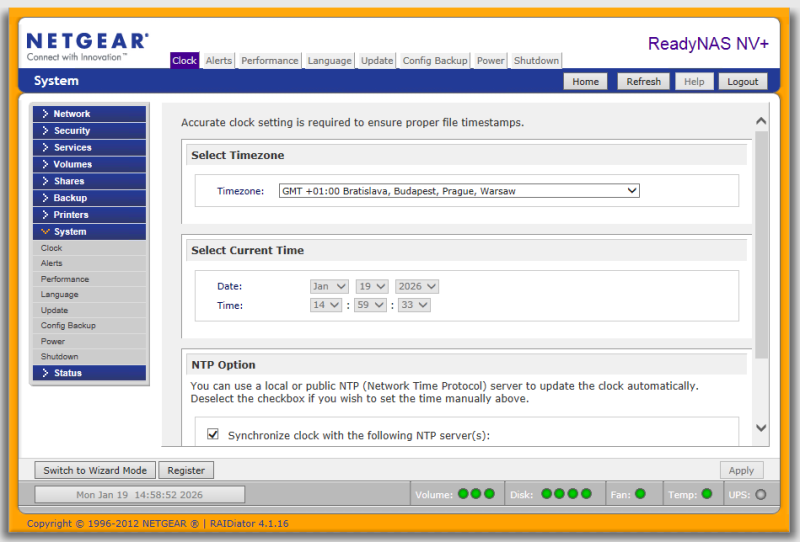Click the Temp status LED
800x542 pixels.
click(x=707, y=494)
